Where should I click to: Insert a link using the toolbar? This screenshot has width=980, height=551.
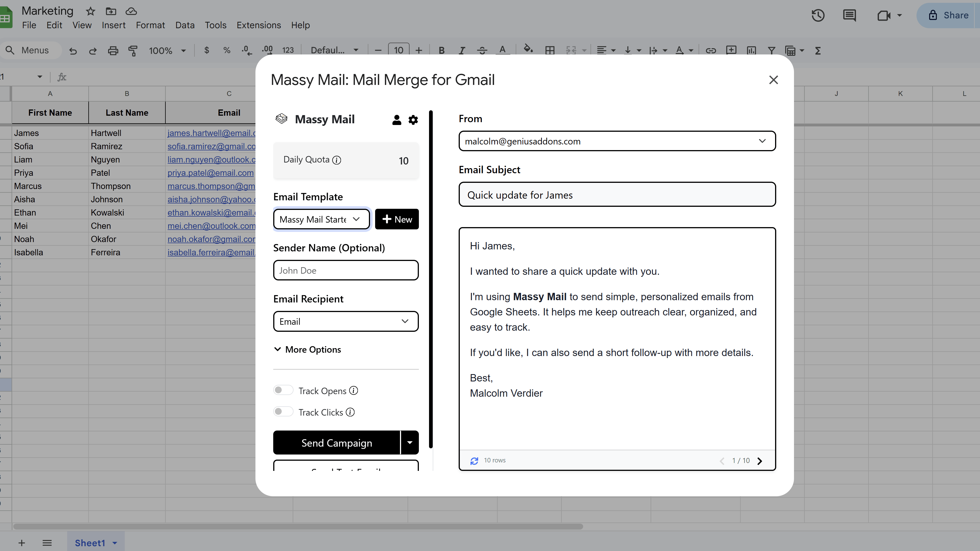point(711,50)
